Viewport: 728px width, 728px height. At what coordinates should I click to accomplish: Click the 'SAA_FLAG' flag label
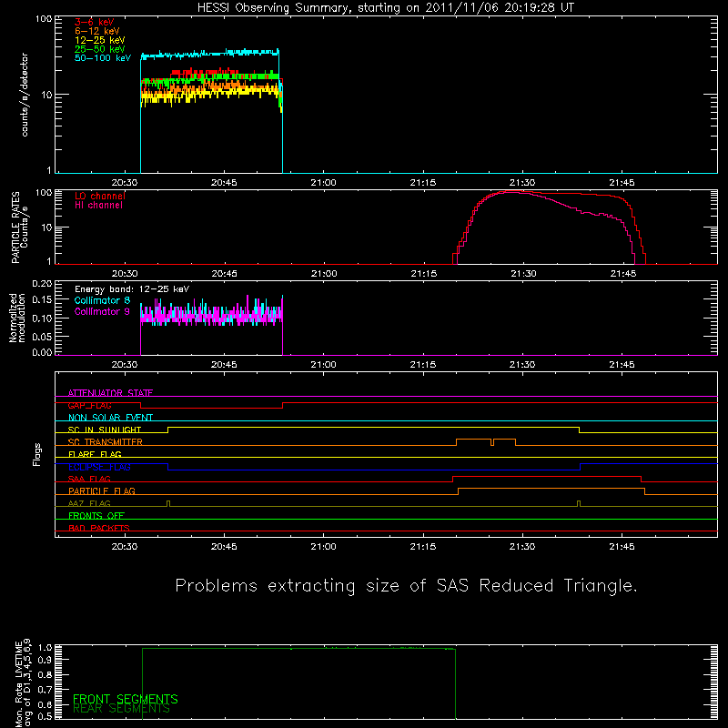89,479
